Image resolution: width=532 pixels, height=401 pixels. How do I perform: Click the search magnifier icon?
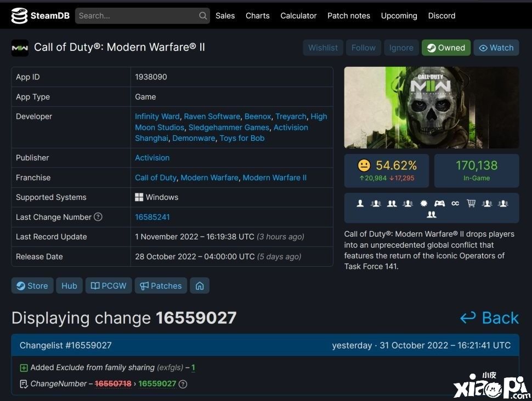point(202,15)
